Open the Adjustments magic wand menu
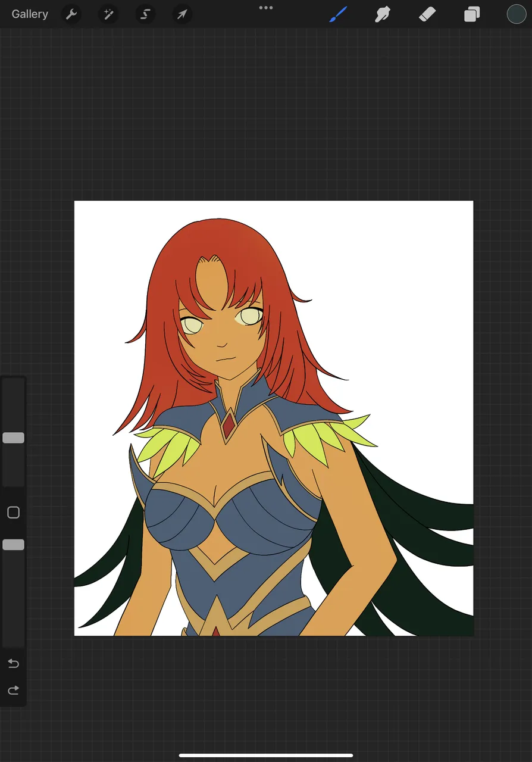 pos(108,14)
